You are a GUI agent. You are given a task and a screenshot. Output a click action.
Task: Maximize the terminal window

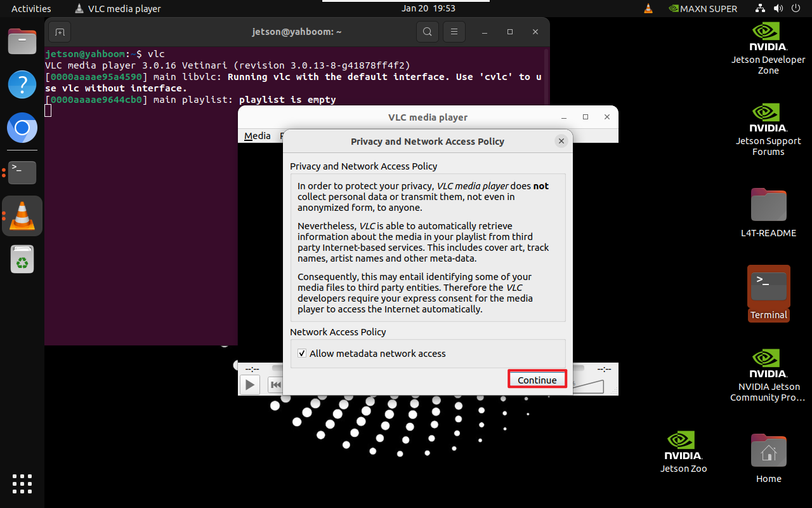(510, 32)
